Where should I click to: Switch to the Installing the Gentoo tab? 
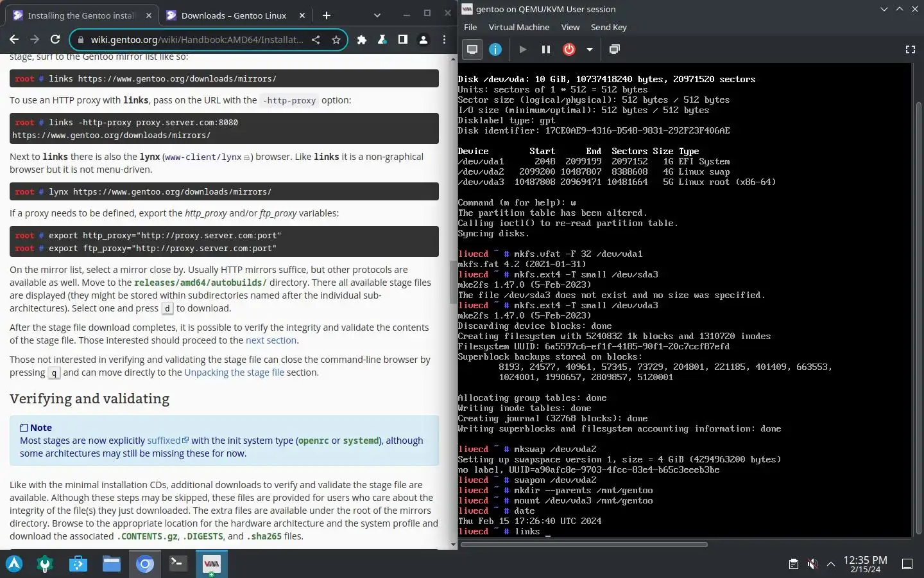pos(81,15)
